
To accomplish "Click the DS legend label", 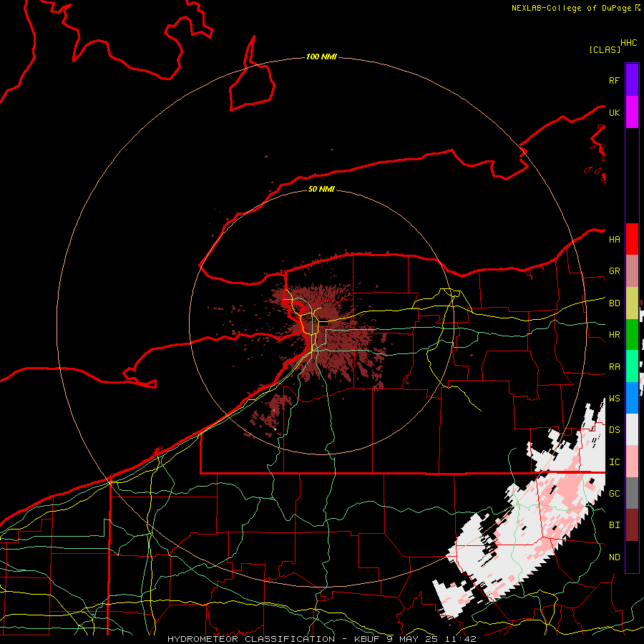I will pos(614,430).
